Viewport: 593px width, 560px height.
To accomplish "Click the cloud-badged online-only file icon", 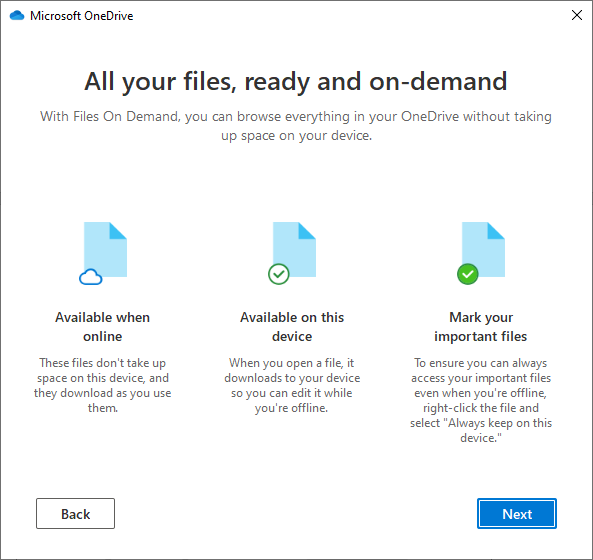I will point(103,253).
